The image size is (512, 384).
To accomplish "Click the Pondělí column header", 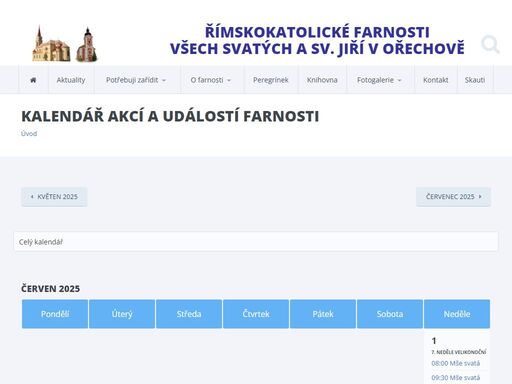I will point(55,314).
